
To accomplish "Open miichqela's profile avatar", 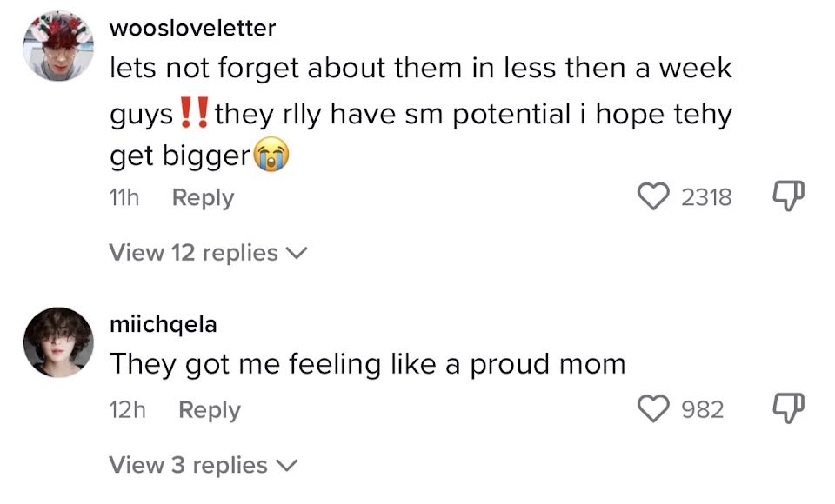I will click(58, 342).
